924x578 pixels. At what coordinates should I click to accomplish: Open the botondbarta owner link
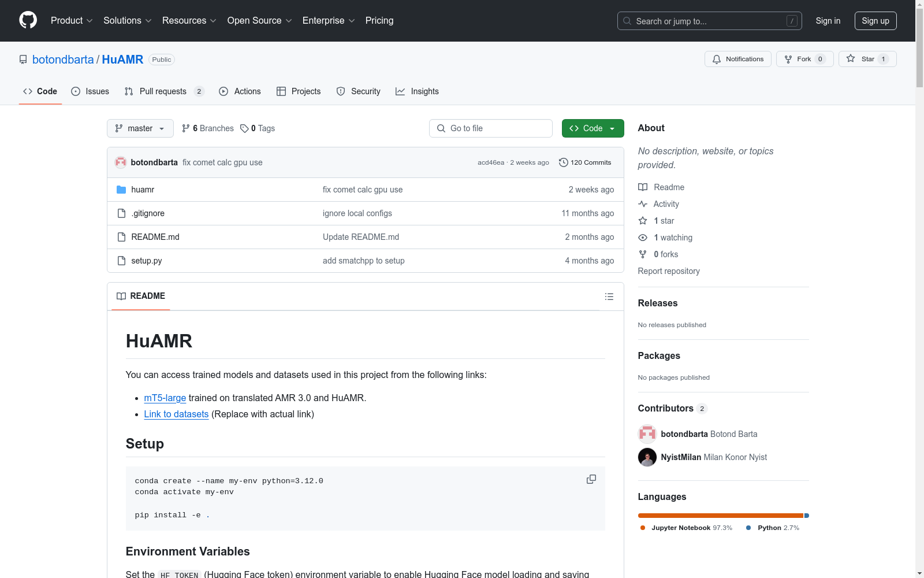coord(63,60)
